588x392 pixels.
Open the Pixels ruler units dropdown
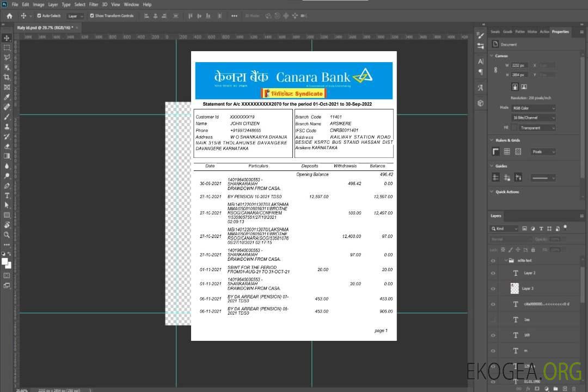[543, 152]
